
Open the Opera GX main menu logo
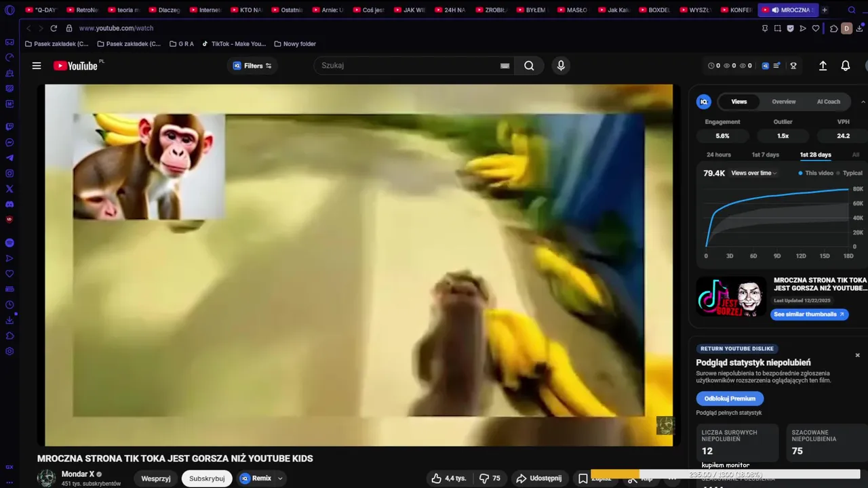pyautogui.click(x=9, y=10)
